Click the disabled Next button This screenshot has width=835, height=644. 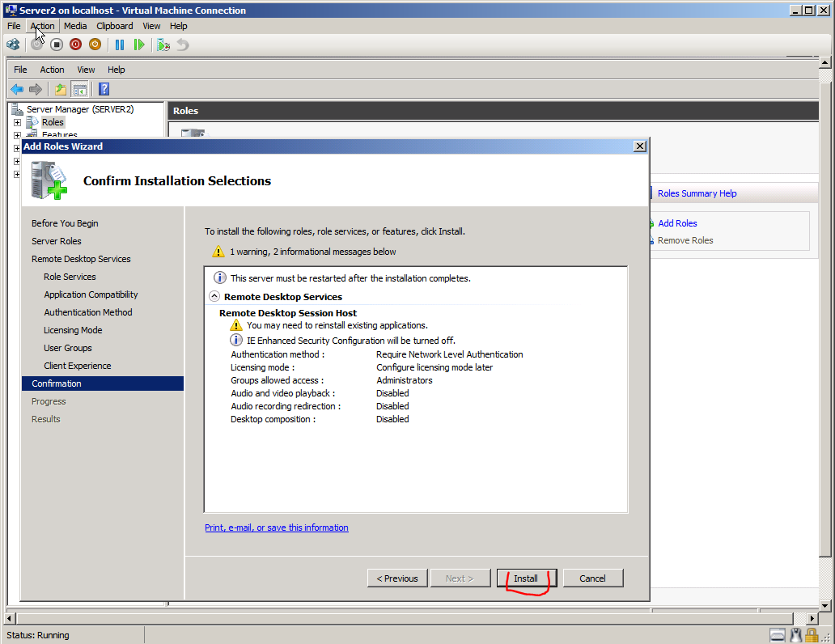click(460, 578)
